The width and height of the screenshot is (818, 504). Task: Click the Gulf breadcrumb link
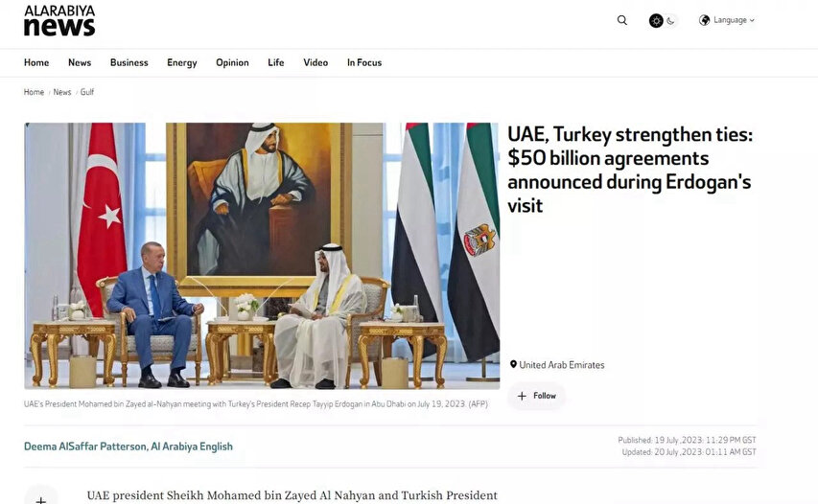[87, 92]
